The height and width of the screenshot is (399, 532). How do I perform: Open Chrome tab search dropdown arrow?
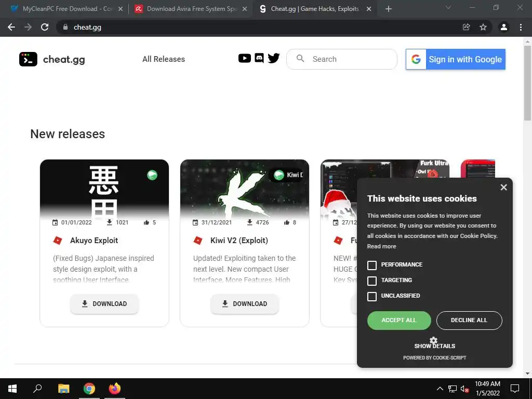(x=448, y=7)
